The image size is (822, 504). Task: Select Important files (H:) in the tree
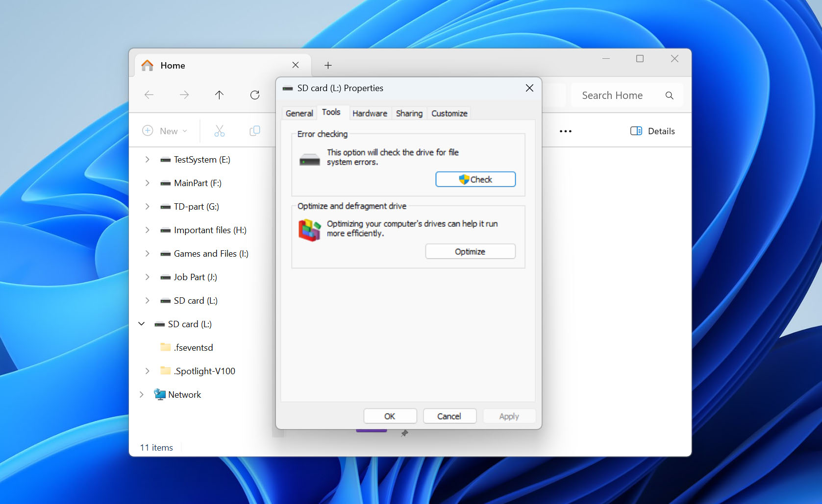click(210, 230)
